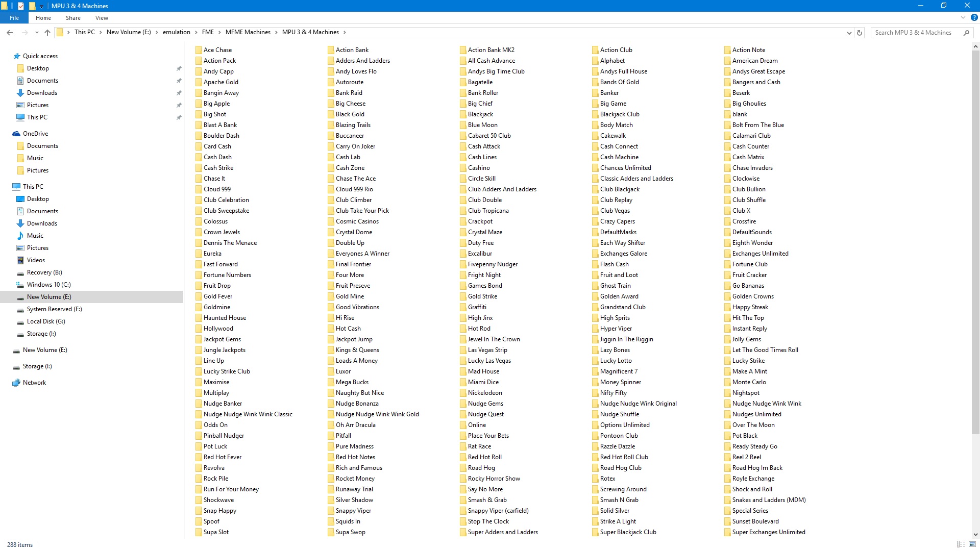The image size is (980, 551).
Task: Click the FME breadcrumb segment
Action: tap(208, 32)
